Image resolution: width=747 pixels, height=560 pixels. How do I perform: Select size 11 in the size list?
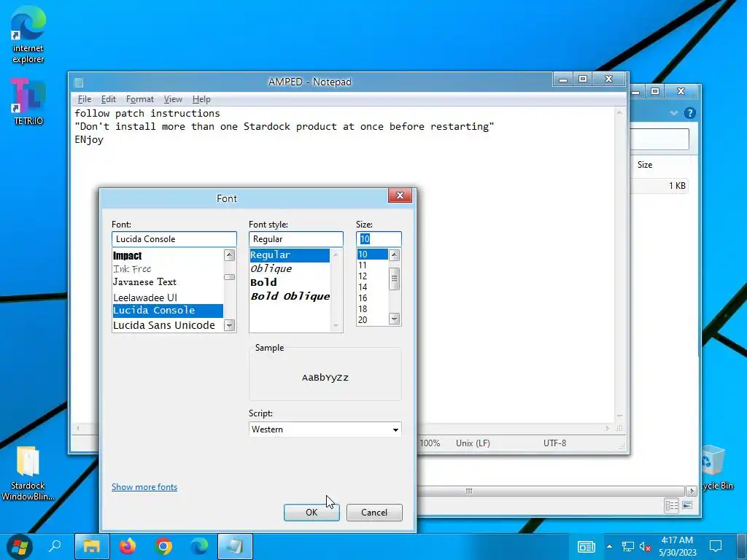[373, 265]
